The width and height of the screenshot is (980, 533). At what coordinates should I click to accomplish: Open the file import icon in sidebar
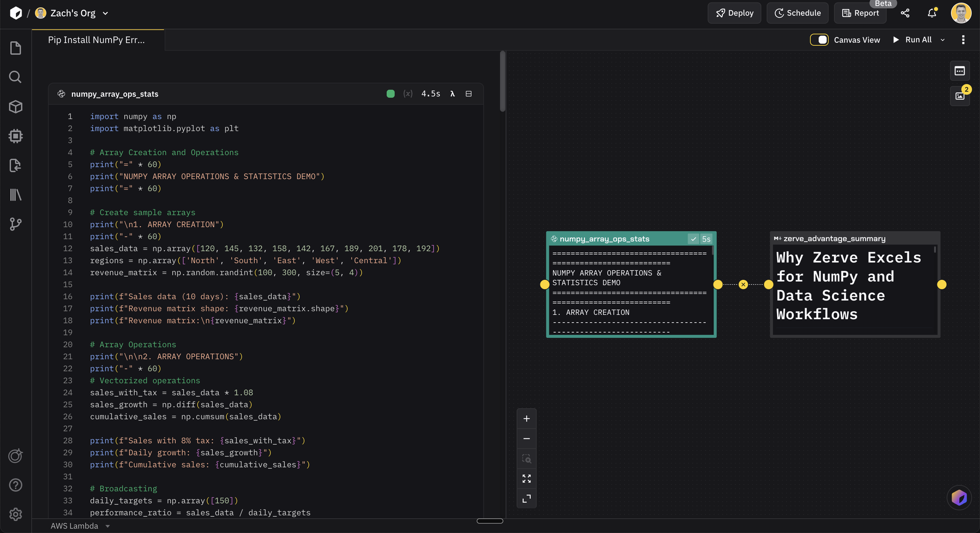tap(16, 165)
